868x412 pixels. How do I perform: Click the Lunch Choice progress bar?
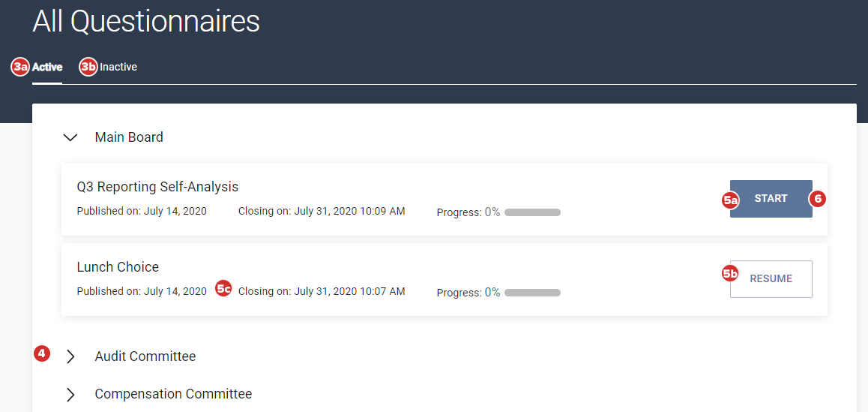tap(532, 293)
